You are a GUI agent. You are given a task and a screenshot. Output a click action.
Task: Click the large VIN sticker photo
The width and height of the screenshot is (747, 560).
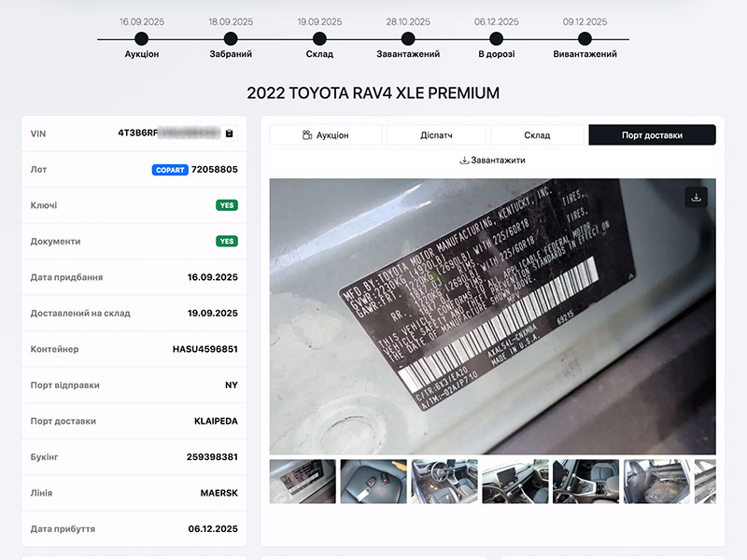(493, 316)
